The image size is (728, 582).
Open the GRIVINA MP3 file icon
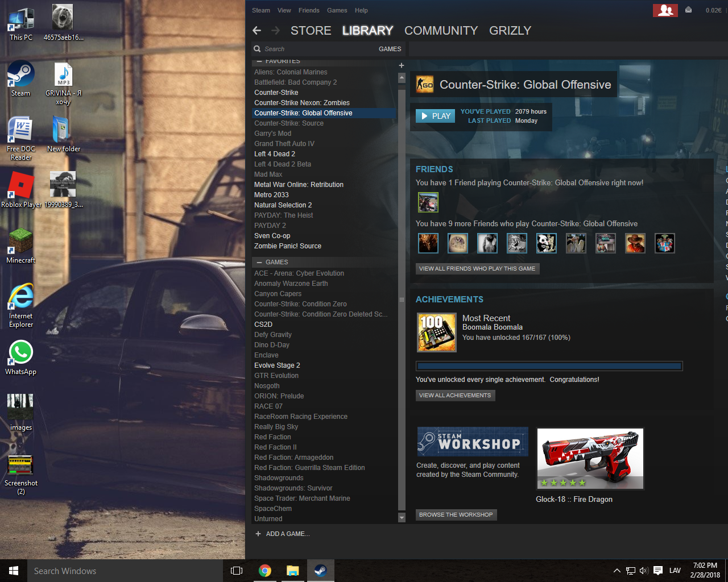point(63,84)
